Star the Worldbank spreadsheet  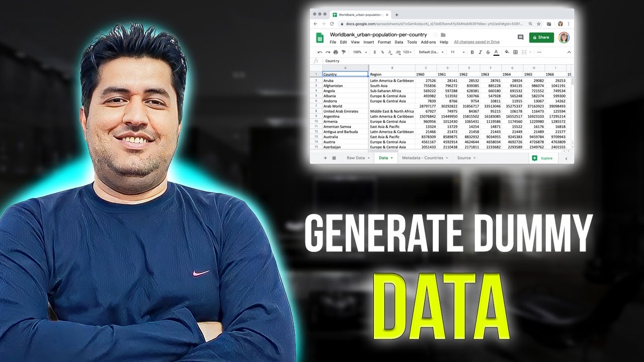[x=435, y=35]
